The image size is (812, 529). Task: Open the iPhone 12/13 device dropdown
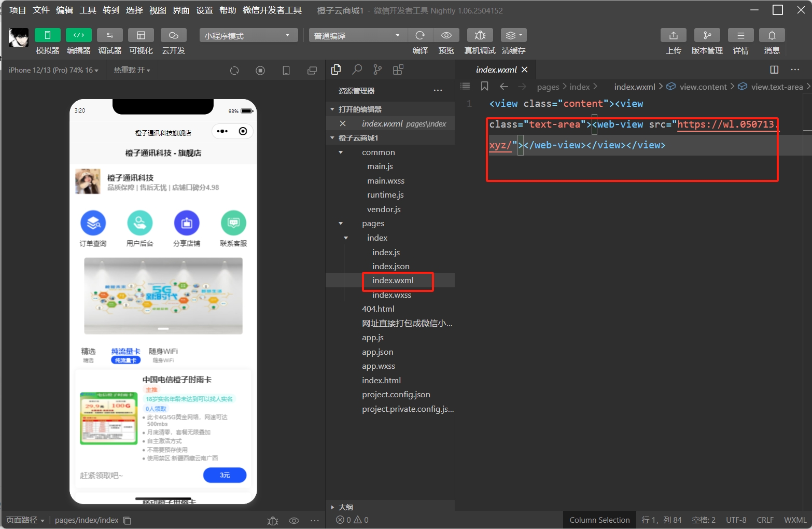(53, 70)
